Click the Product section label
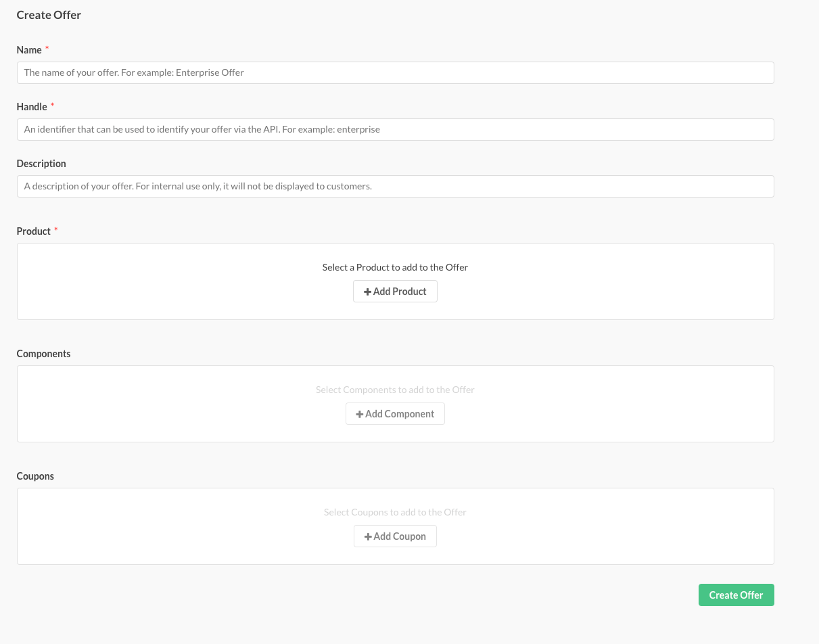 pyautogui.click(x=34, y=231)
